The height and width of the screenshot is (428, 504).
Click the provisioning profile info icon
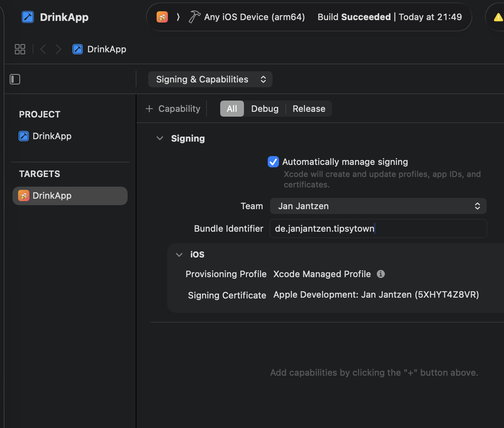[x=380, y=274]
